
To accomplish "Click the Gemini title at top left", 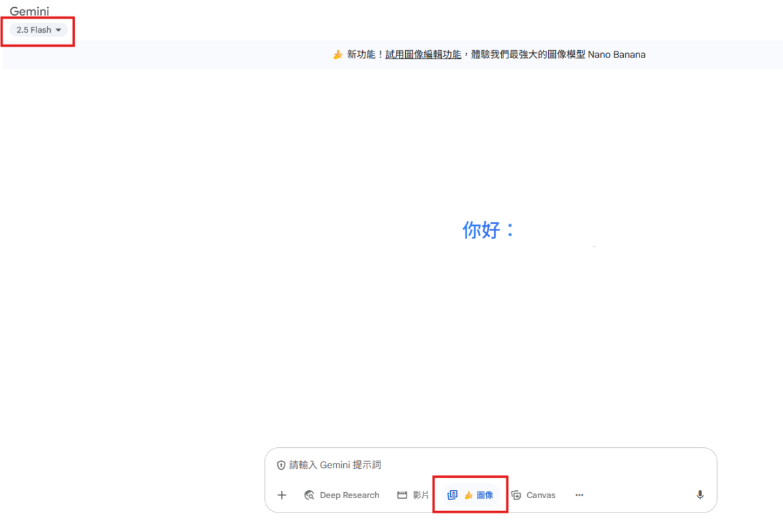I will [x=29, y=12].
